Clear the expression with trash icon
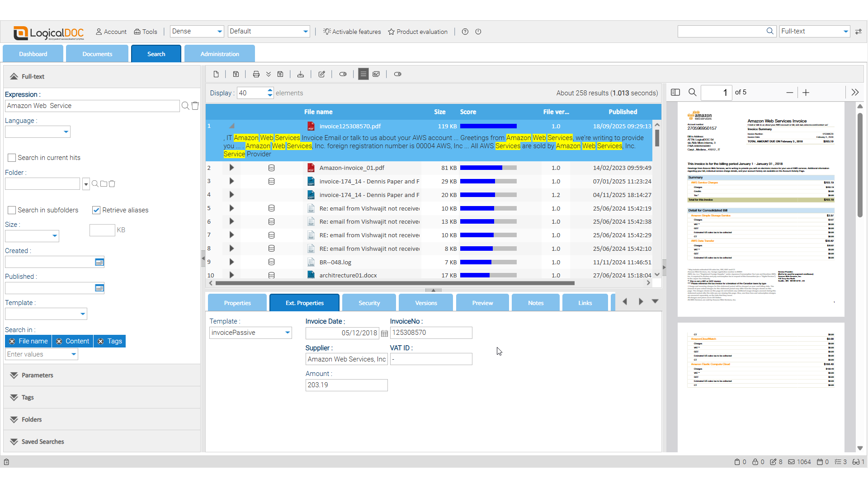868x488 pixels. [x=195, y=106]
